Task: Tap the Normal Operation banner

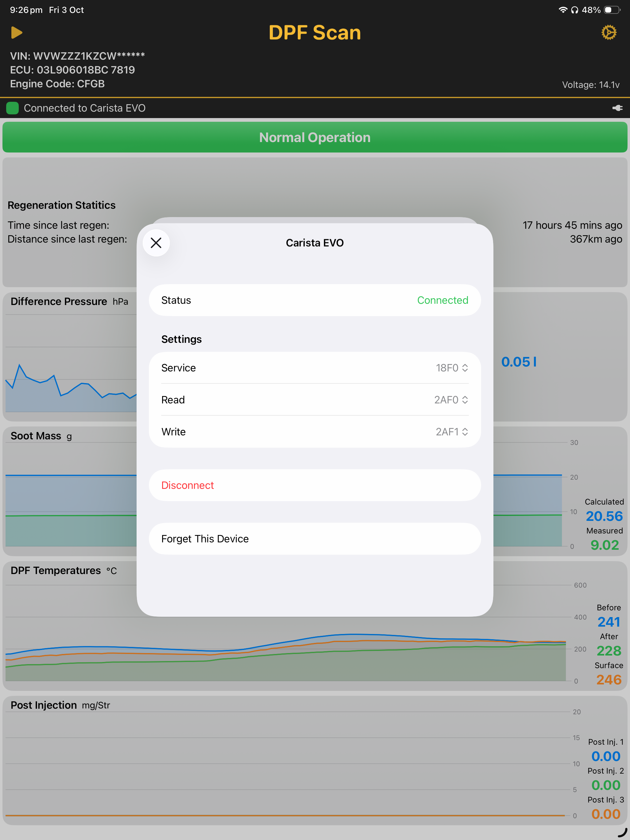Action: click(x=315, y=137)
